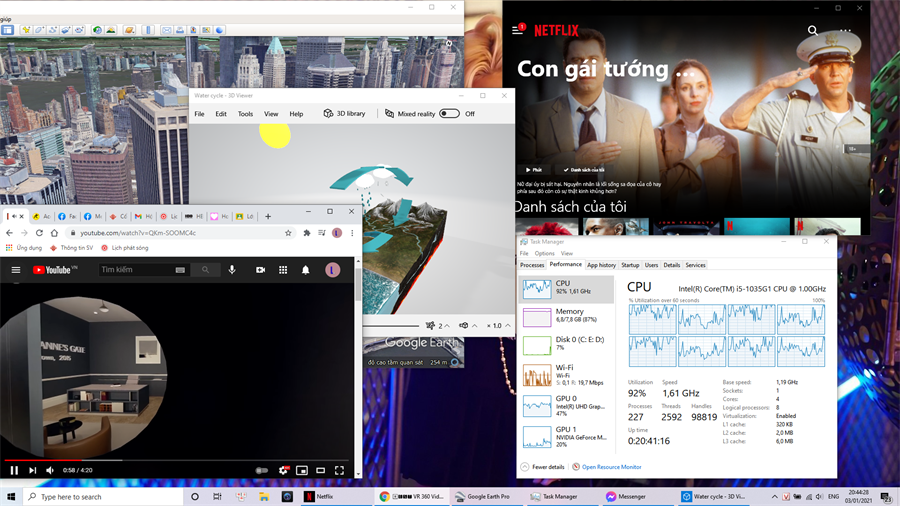
Task: Open File menu in 3D Viewer
Action: (199, 114)
